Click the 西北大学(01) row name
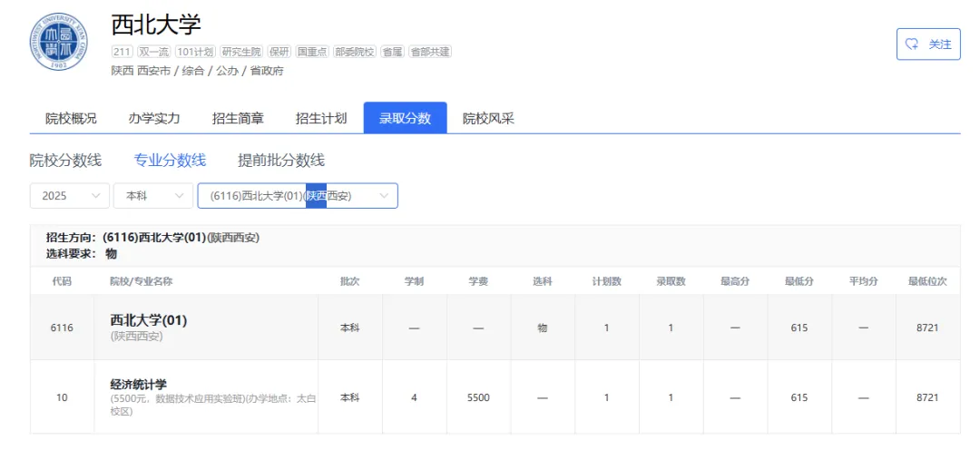Viewport: 980px width, 450px height. 149,320
